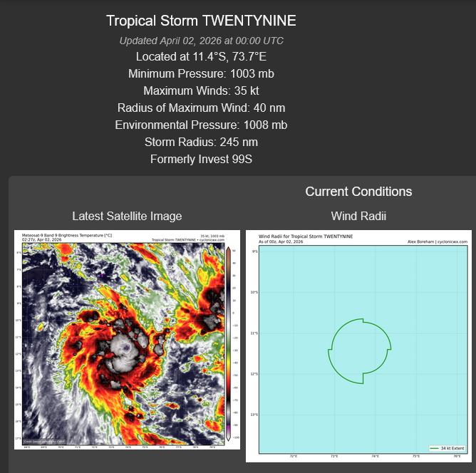The image size is (476, 473).
Task: Open the Wind Radii chart image
Action: click(x=358, y=346)
